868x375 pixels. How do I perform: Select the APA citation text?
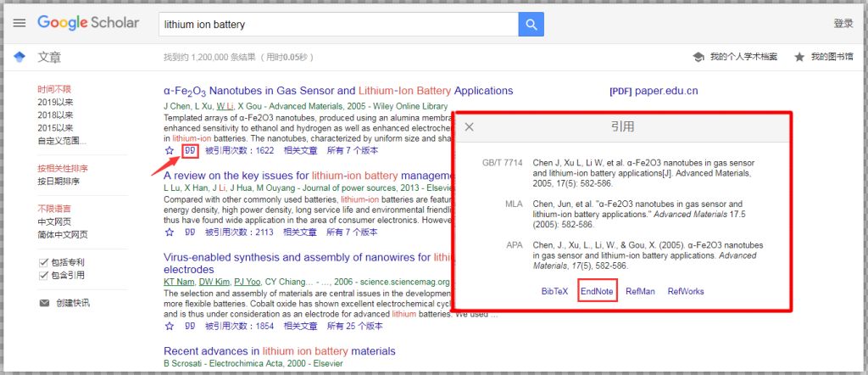(648, 255)
